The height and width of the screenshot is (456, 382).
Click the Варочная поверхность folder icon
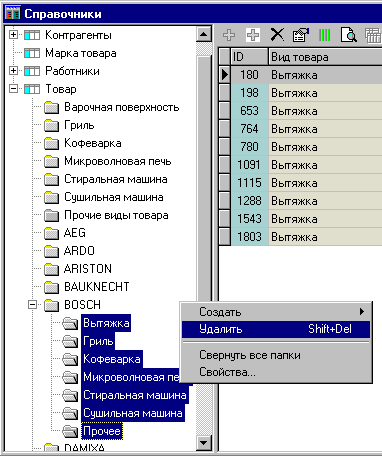click(52, 107)
